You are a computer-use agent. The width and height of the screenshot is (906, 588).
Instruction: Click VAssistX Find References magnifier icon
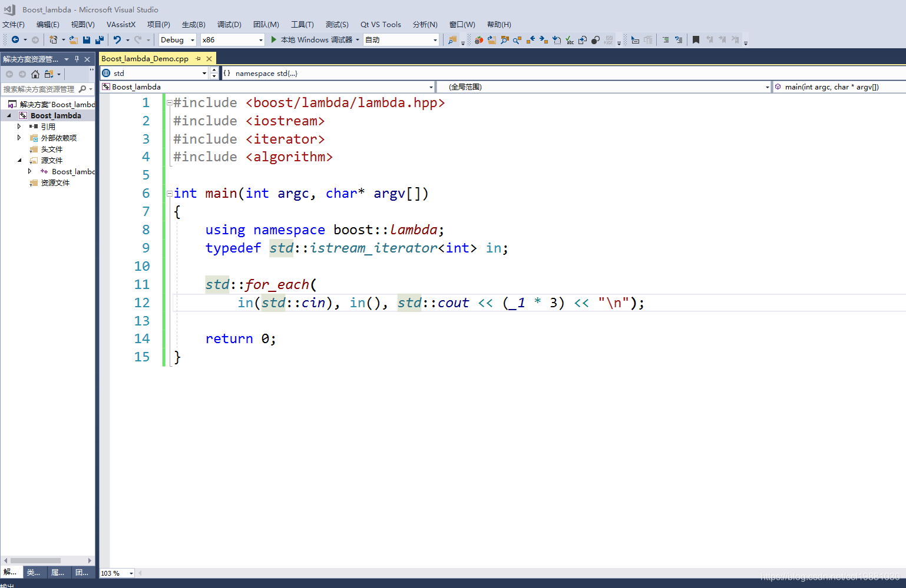(517, 40)
